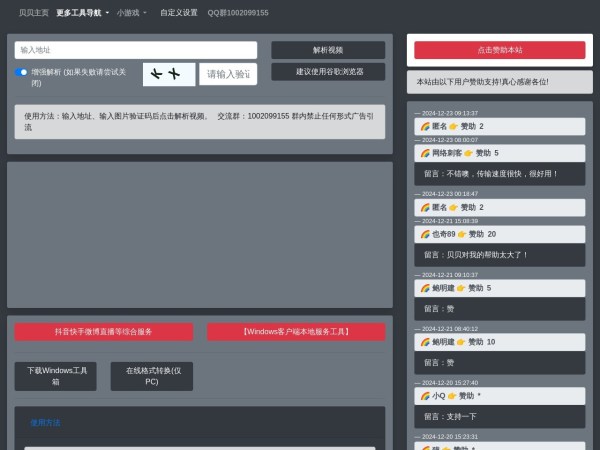Click the 下载Windows工具箱 button

(55, 376)
